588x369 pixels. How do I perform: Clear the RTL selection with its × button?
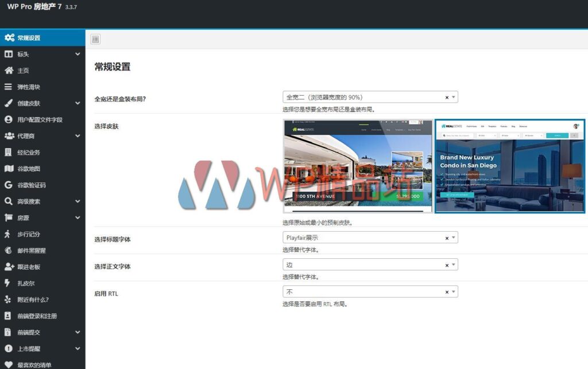tap(447, 291)
